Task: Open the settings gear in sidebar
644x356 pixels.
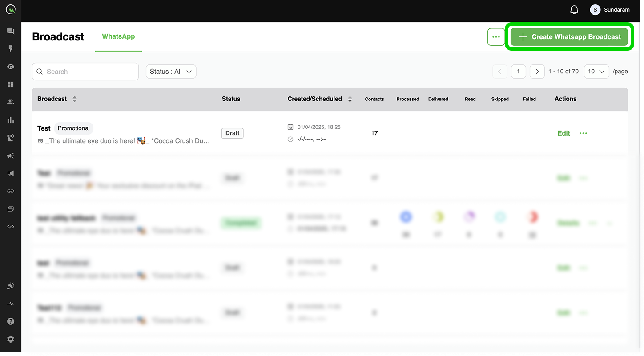Action: point(11,339)
